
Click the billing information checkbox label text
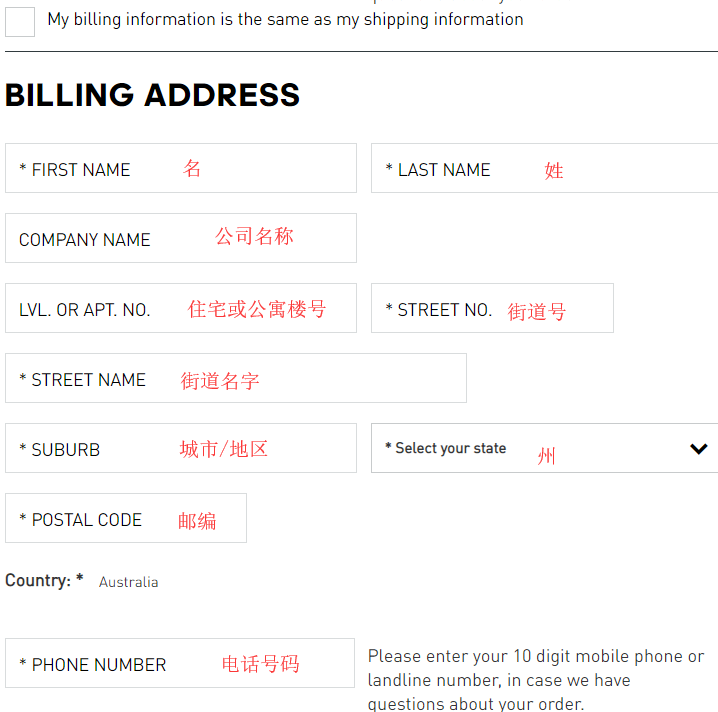click(285, 19)
